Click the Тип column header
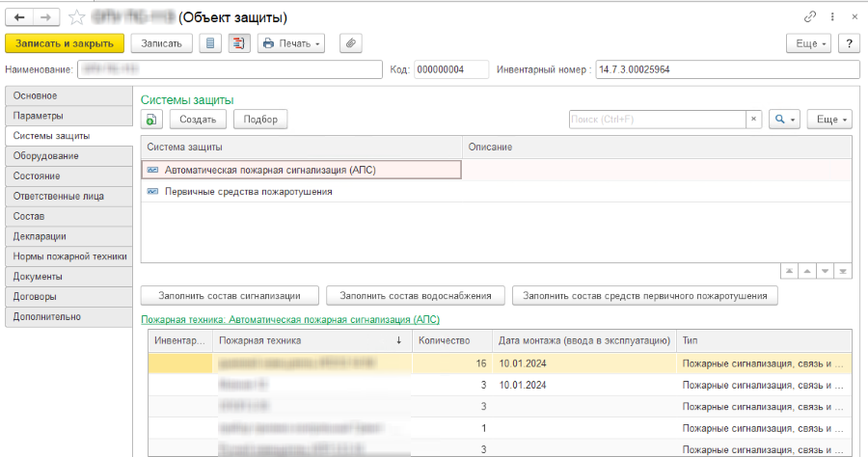Screen dimensions: 868x457 (x=764, y=340)
